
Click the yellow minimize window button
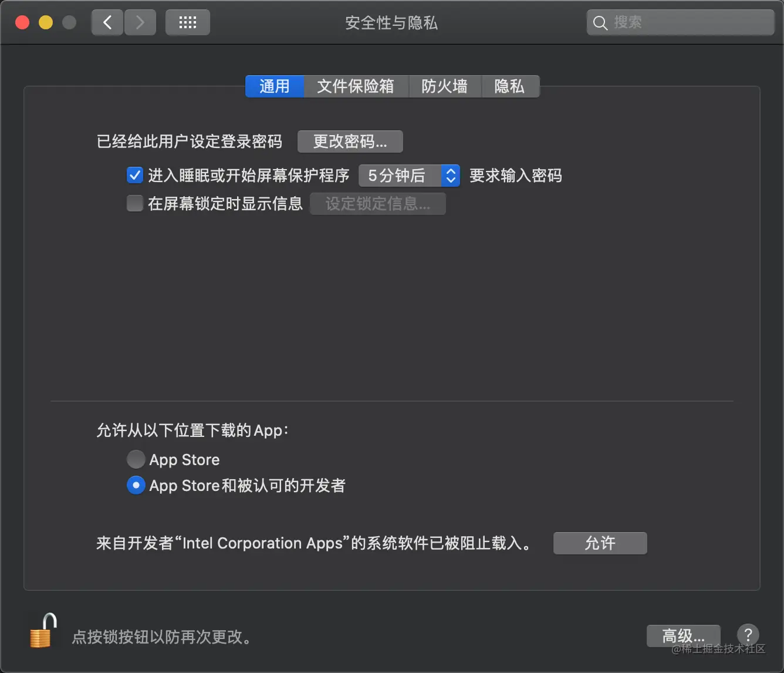click(x=46, y=23)
